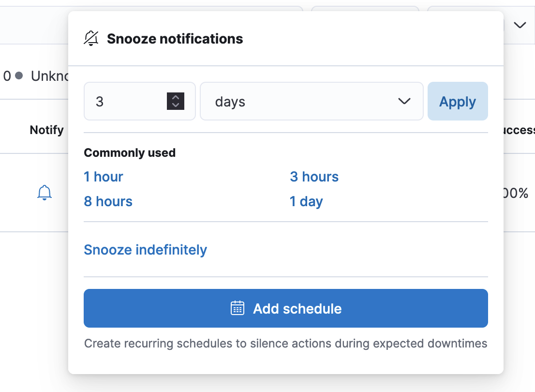The height and width of the screenshot is (392, 535).
Task: Expand the chevron dropdown at top right
Action: click(x=520, y=25)
